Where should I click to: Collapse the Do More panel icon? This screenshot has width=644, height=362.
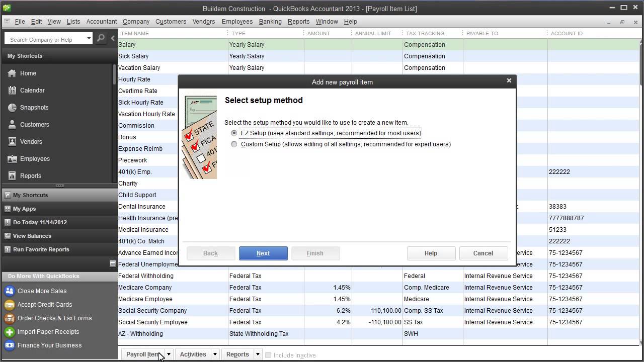click(113, 263)
